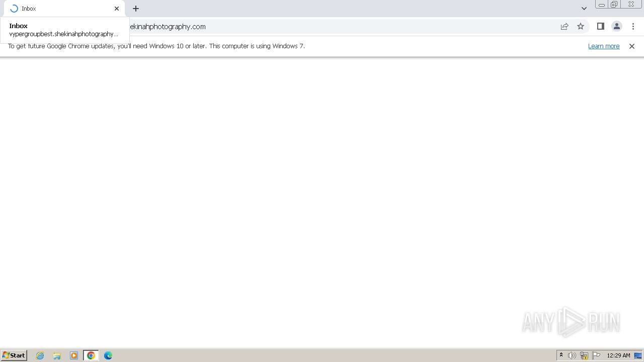Click the 12:29 AM clock

(618, 355)
